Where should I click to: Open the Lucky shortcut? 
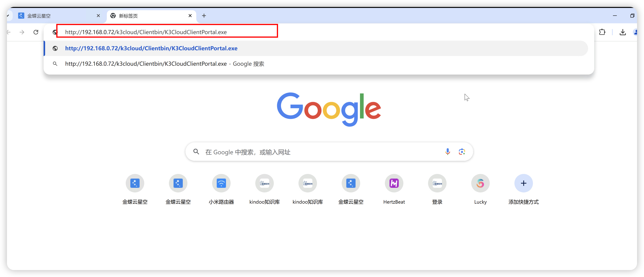[x=480, y=190]
